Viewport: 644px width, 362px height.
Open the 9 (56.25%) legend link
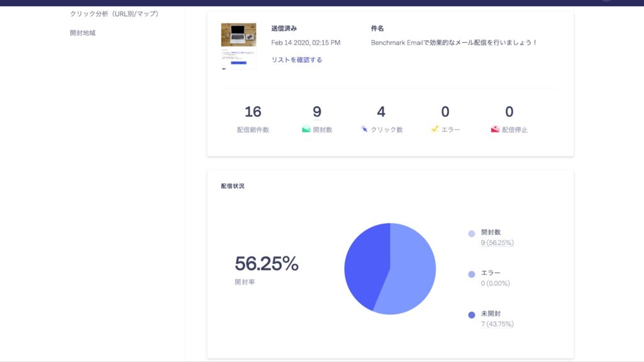tap(497, 243)
